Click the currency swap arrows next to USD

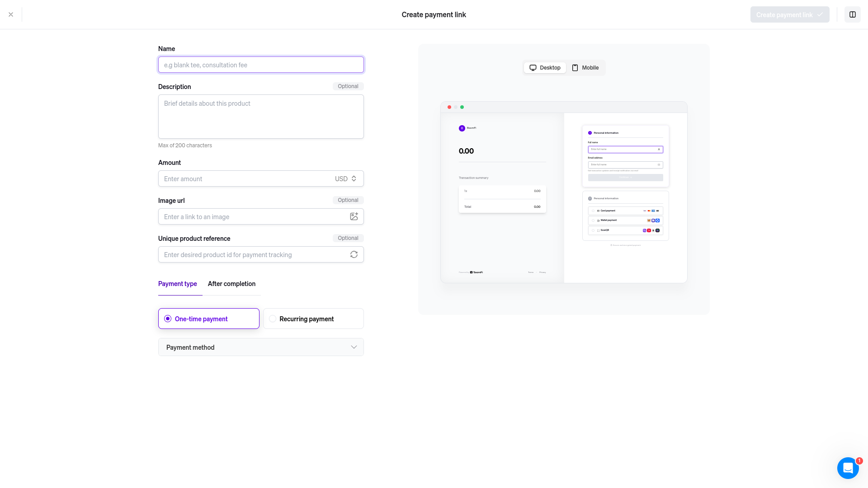[354, 178]
